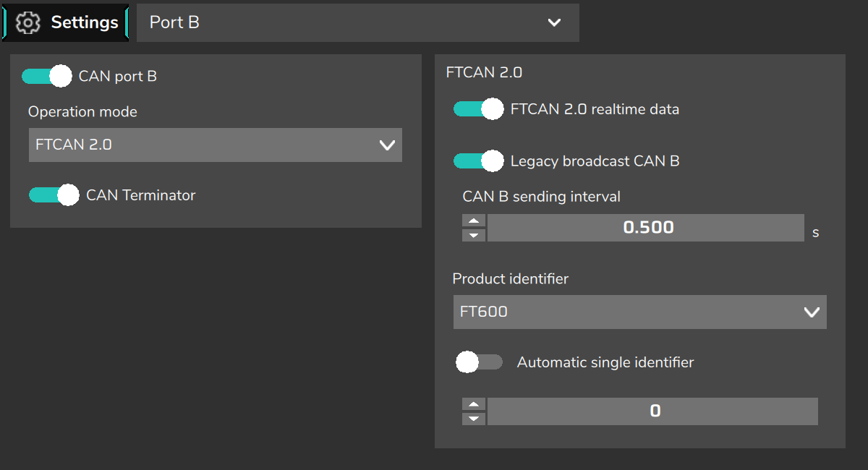Increment the identifier value with up arrow
The height and width of the screenshot is (470, 868).
473,405
